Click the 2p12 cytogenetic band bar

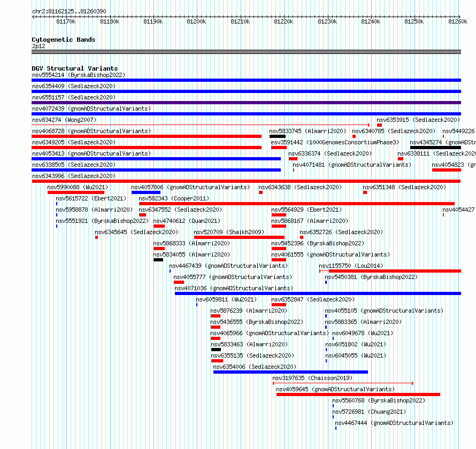(246, 52)
